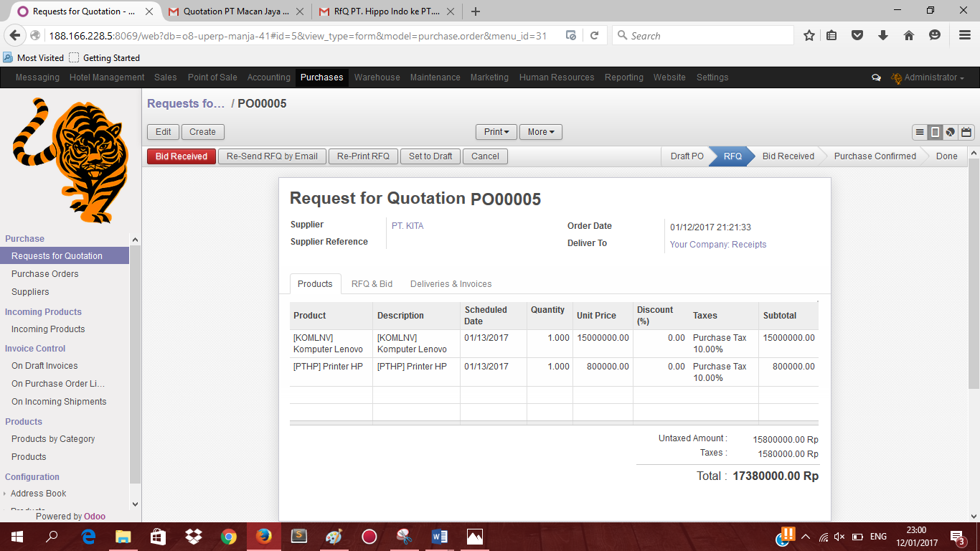This screenshot has width=980, height=551.
Task: Switch to RFQ & Bid tab
Action: tap(372, 284)
